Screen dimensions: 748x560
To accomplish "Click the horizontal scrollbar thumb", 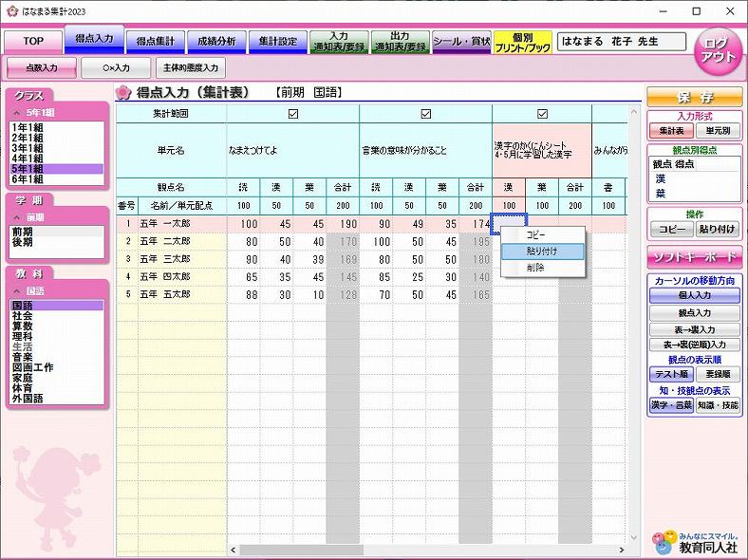I will 302,550.
